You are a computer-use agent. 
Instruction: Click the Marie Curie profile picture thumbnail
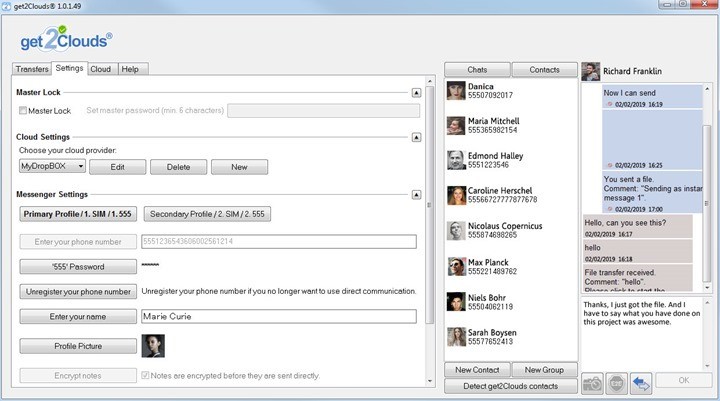pos(153,346)
